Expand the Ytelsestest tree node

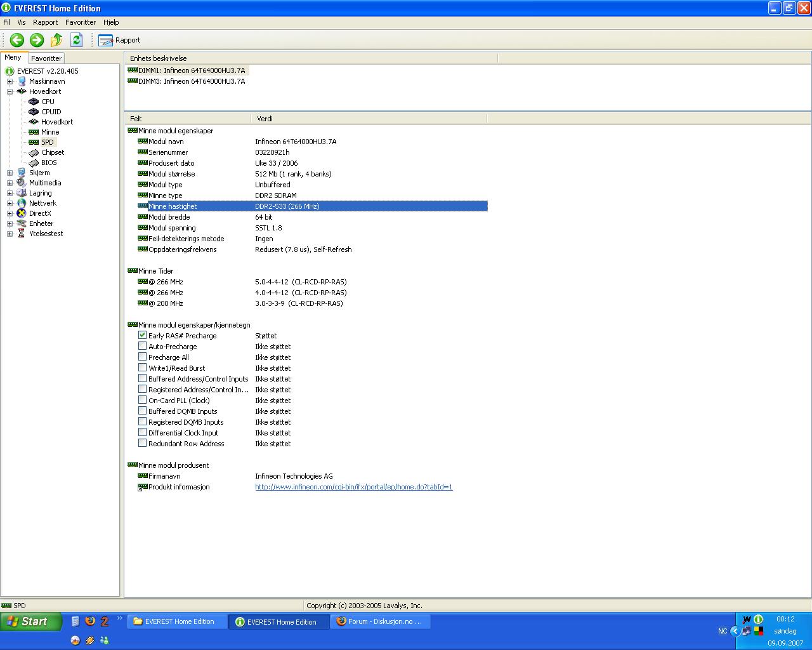[x=10, y=234]
